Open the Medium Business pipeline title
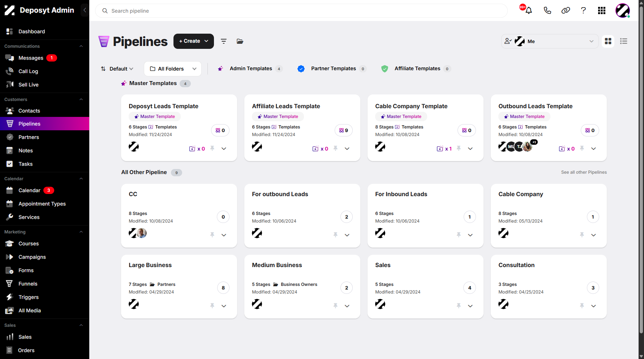Screen dimensions: 644x359 [277, 265]
